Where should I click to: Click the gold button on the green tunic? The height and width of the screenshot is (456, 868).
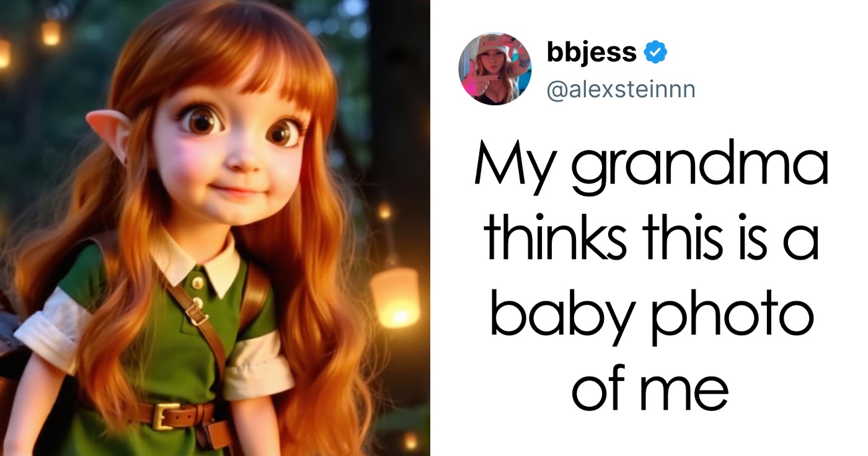click(197, 283)
